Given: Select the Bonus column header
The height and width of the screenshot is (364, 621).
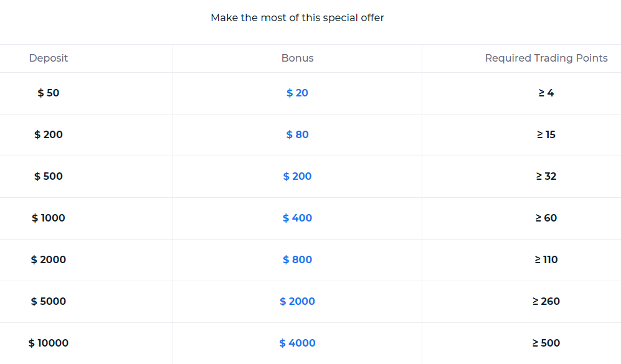Looking at the screenshot, I should click(297, 58).
